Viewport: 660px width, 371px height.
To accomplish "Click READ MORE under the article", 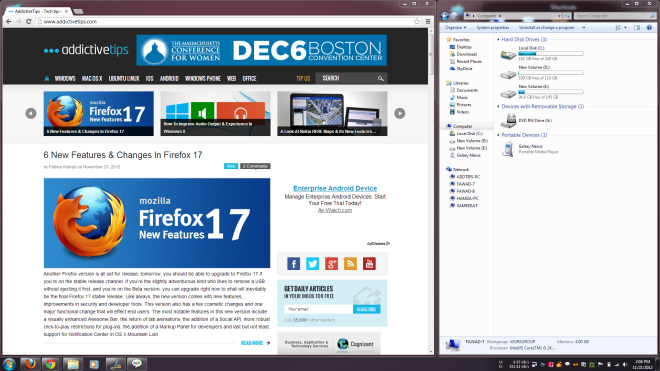I will pos(255,343).
